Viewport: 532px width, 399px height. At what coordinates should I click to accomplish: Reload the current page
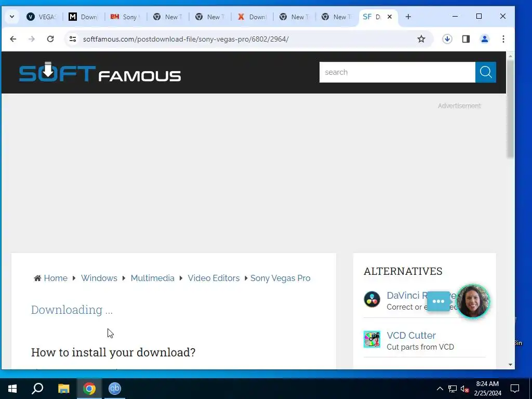coord(50,39)
